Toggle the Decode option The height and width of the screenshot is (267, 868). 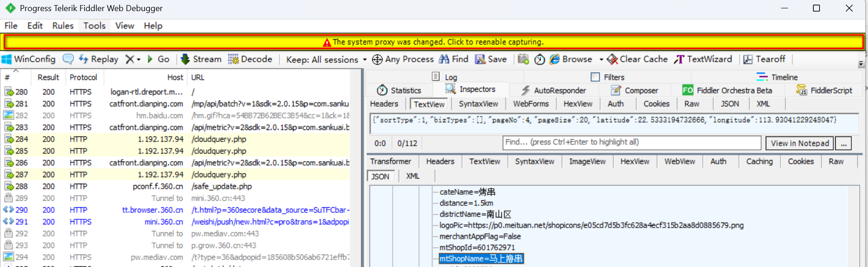click(x=250, y=59)
